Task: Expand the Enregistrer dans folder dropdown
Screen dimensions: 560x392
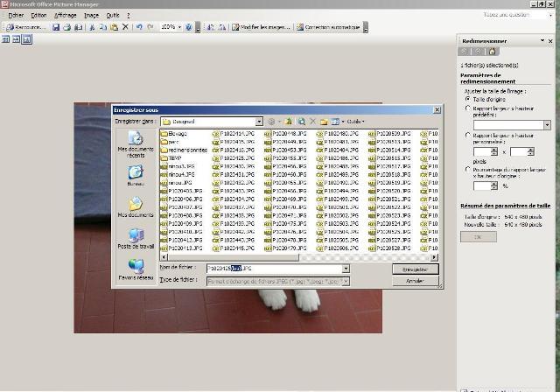Action: coord(259,122)
